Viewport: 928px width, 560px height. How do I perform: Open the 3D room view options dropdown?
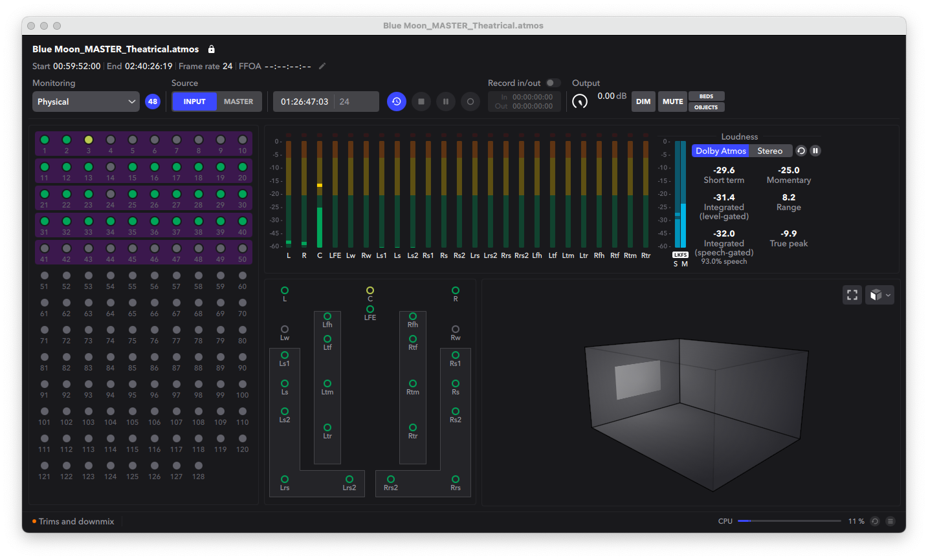[880, 295]
